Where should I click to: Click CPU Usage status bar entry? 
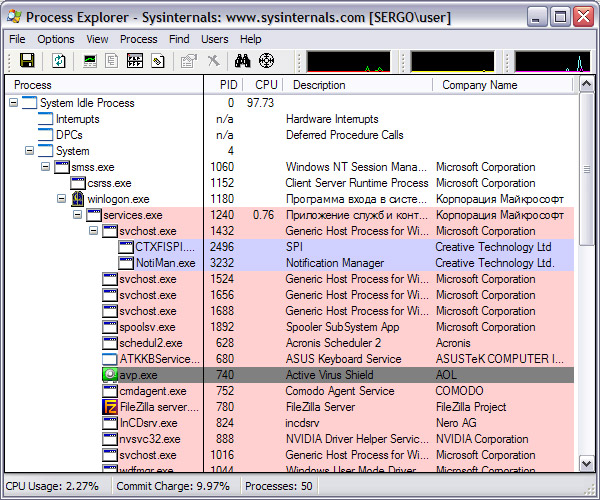point(52,486)
